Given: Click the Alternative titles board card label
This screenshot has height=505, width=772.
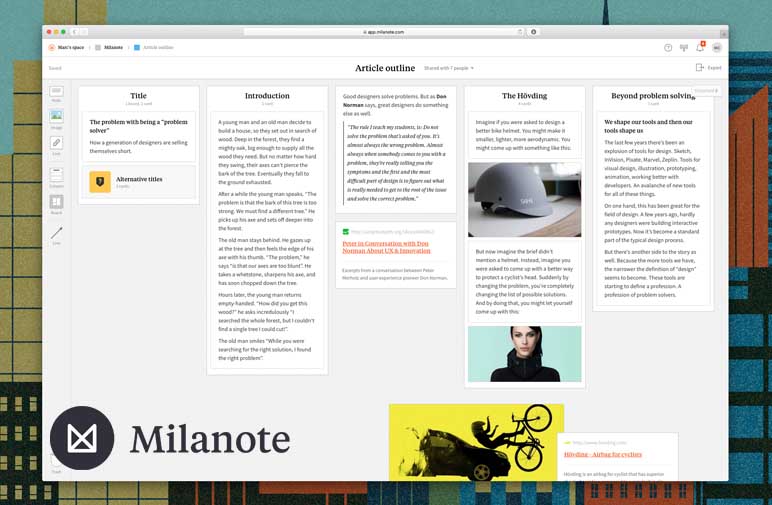Looking at the screenshot, I should click(x=139, y=179).
